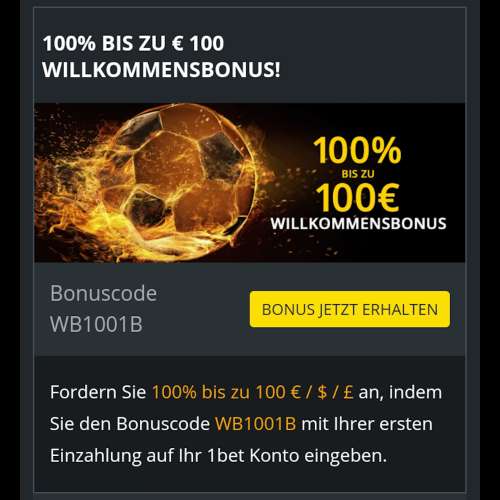500x500 pixels.
Task: Click white WILLKOMMENSBONUS text in banner
Action: point(358,223)
